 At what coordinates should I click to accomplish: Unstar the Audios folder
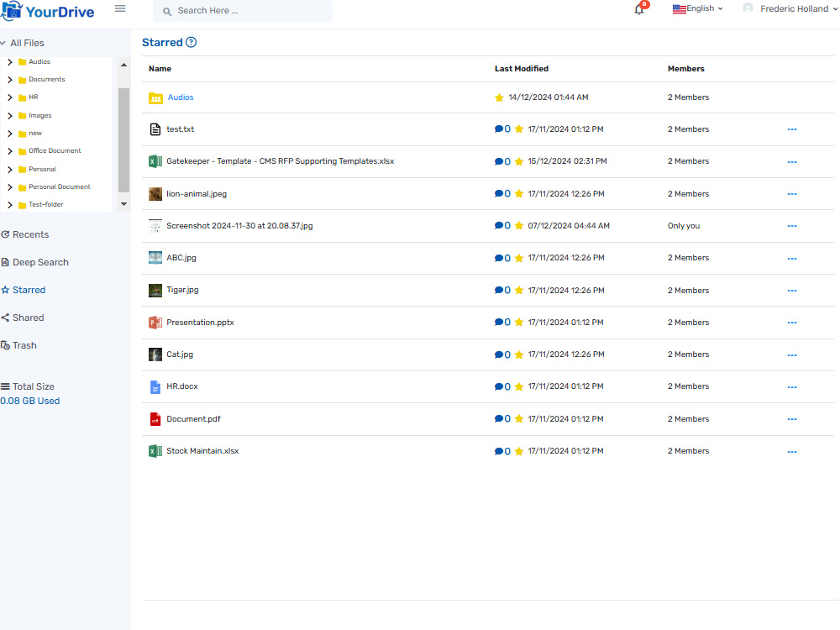click(x=499, y=97)
